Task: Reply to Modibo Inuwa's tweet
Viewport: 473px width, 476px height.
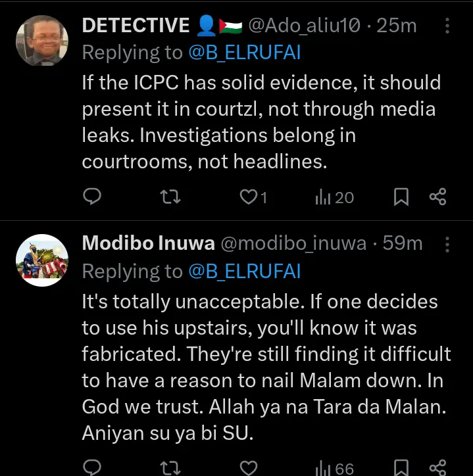Action: pos(93,468)
